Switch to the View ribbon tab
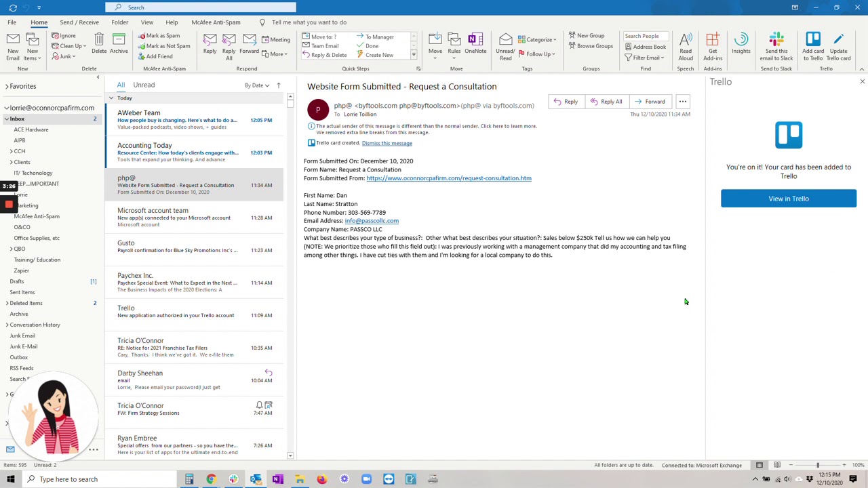 point(146,22)
